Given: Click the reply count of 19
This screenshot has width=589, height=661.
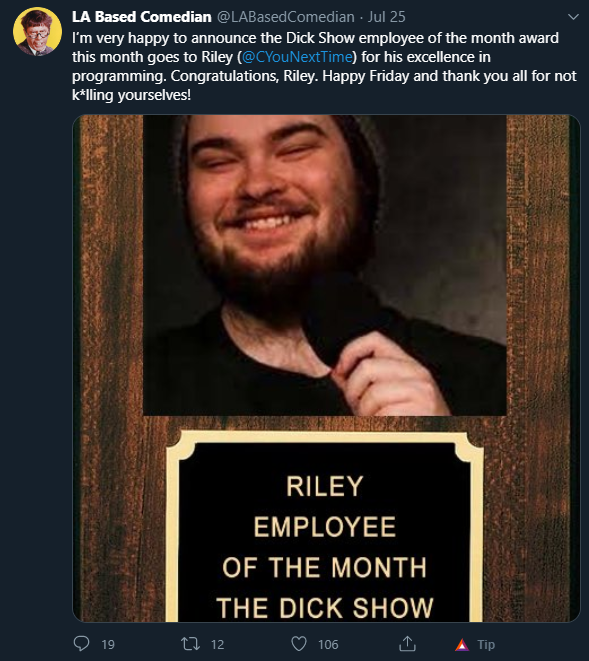Looking at the screenshot, I should click(108, 645).
